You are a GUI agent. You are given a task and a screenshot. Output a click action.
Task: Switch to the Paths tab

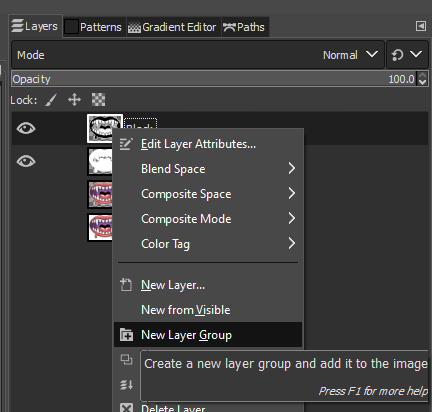[x=244, y=27]
